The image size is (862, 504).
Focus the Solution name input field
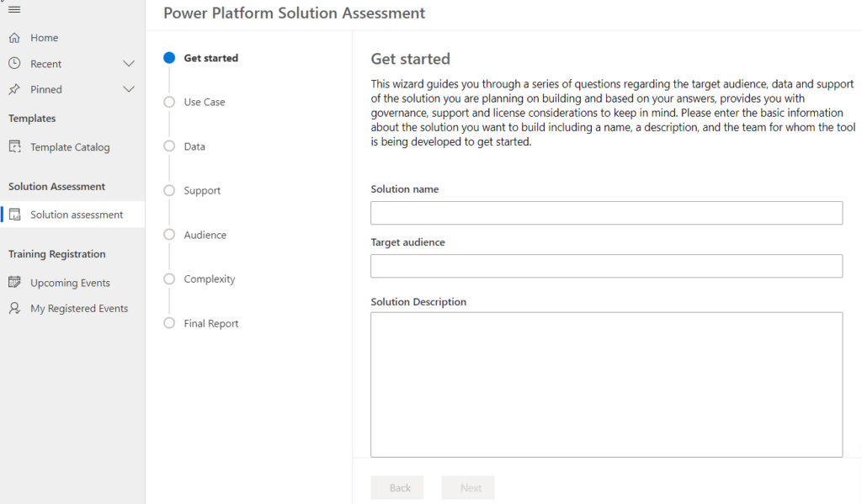click(606, 213)
